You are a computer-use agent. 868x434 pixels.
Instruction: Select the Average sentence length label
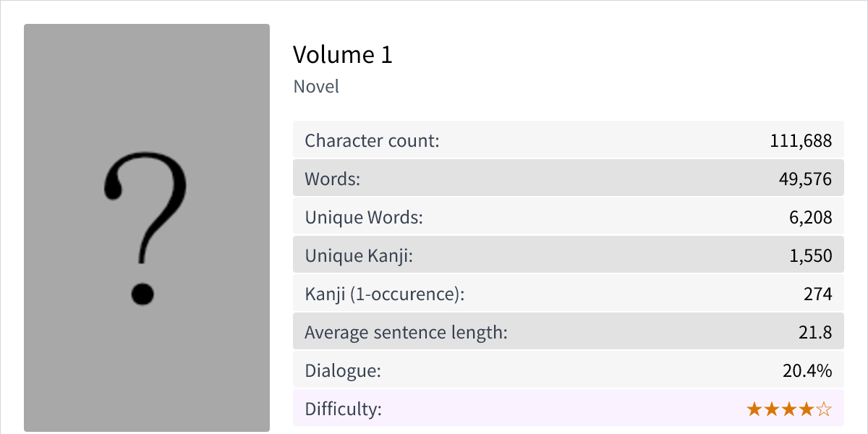click(x=406, y=333)
